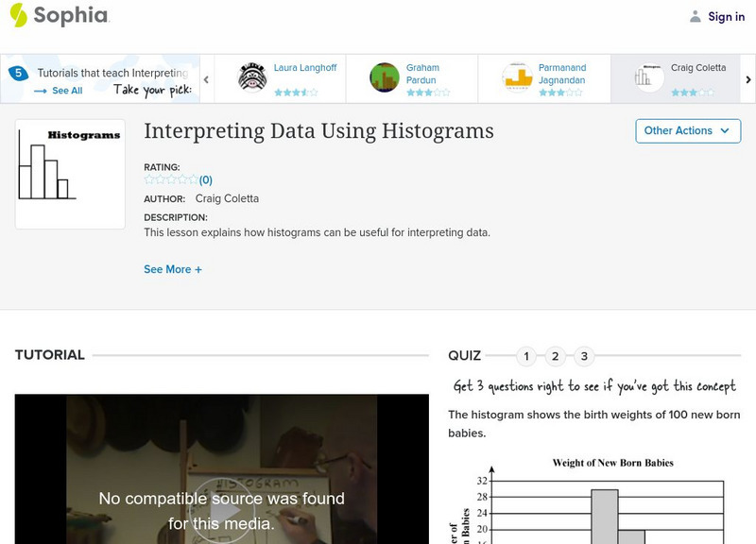Click the user profile icon beside Sign in
756x544 pixels.
coord(696,16)
